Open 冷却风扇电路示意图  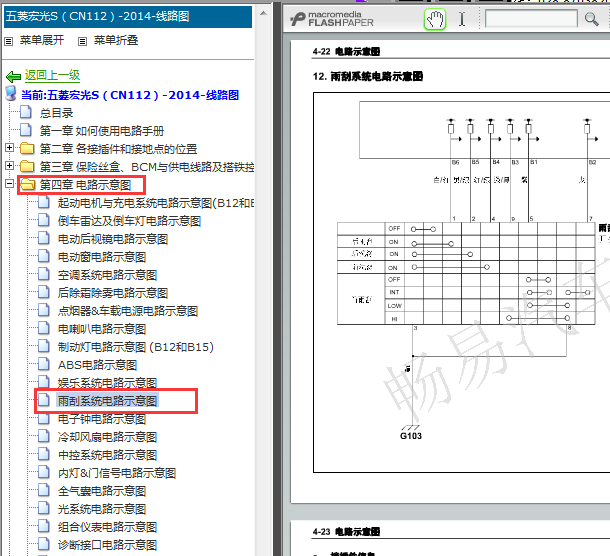107,437
